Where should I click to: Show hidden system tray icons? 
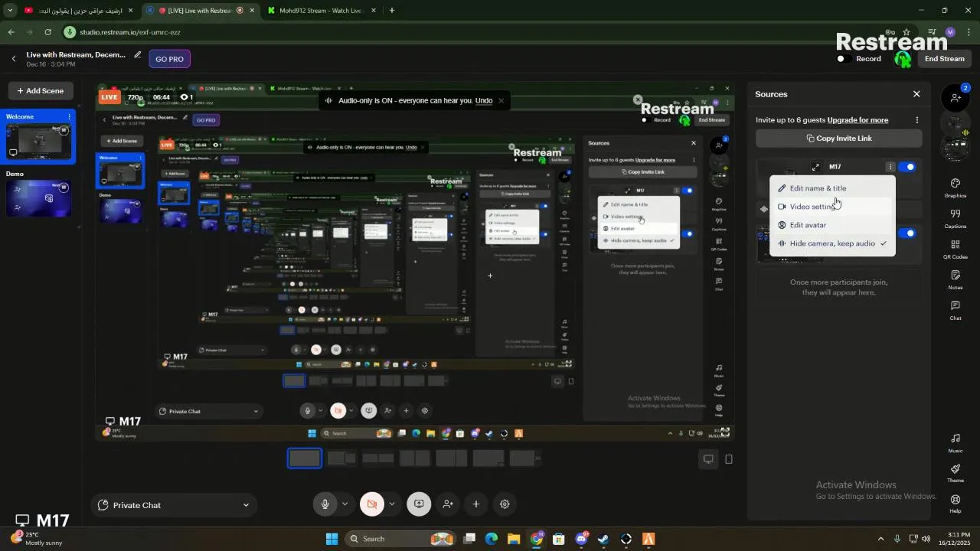[x=880, y=539]
